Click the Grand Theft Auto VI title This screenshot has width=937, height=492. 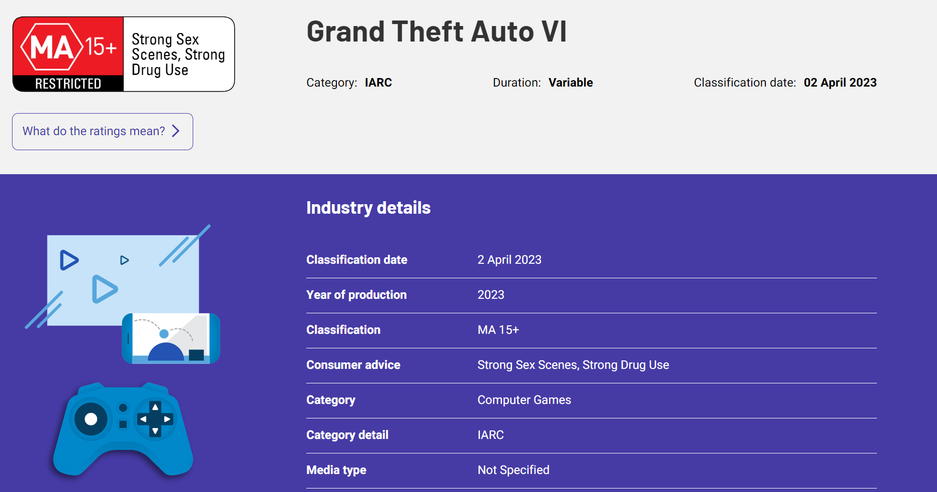pyautogui.click(x=436, y=31)
